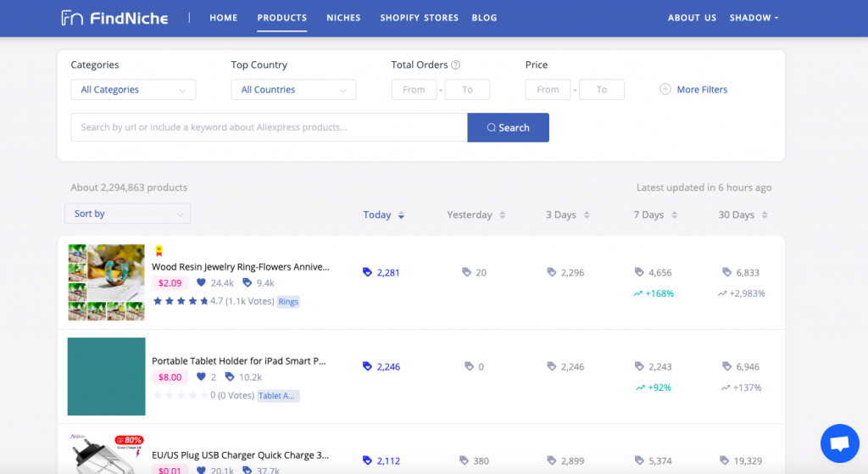Click the Rings category tag
Image resolution: width=868 pixels, height=474 pixels.
(x=288, y=301)
